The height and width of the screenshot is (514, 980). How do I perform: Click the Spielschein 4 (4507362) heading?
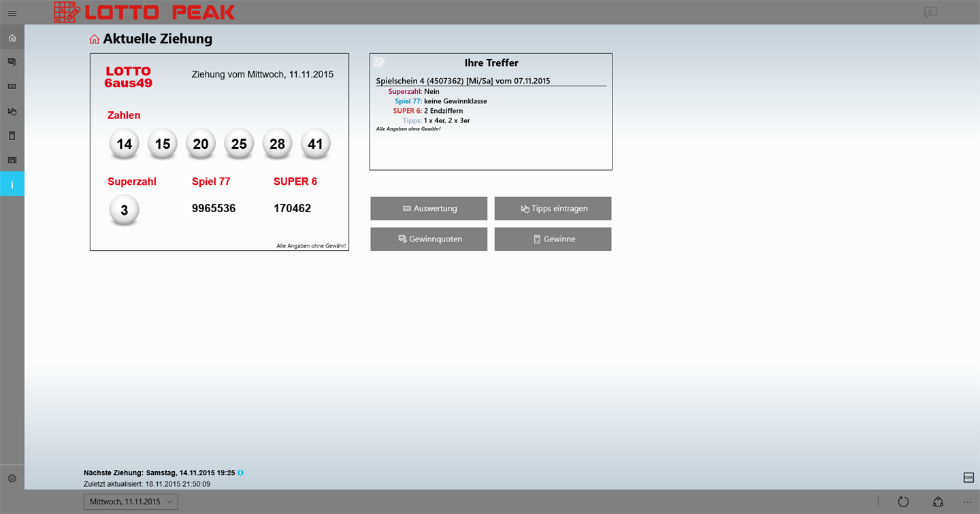point(463,81)
